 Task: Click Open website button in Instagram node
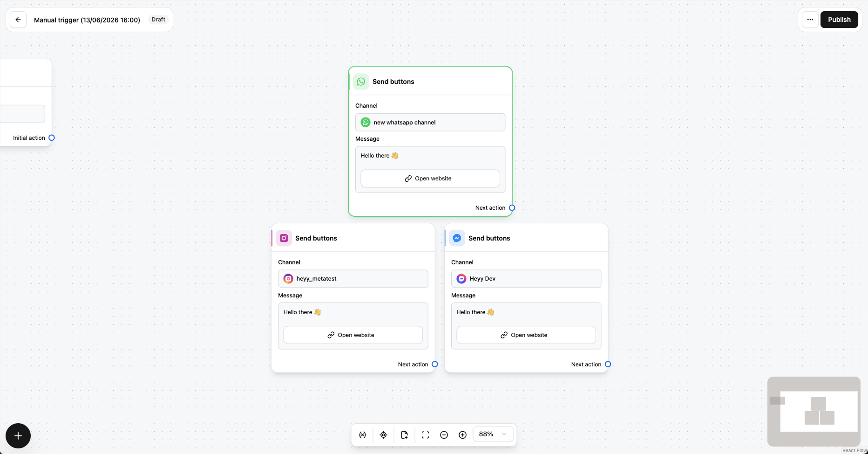pos(353,335)
